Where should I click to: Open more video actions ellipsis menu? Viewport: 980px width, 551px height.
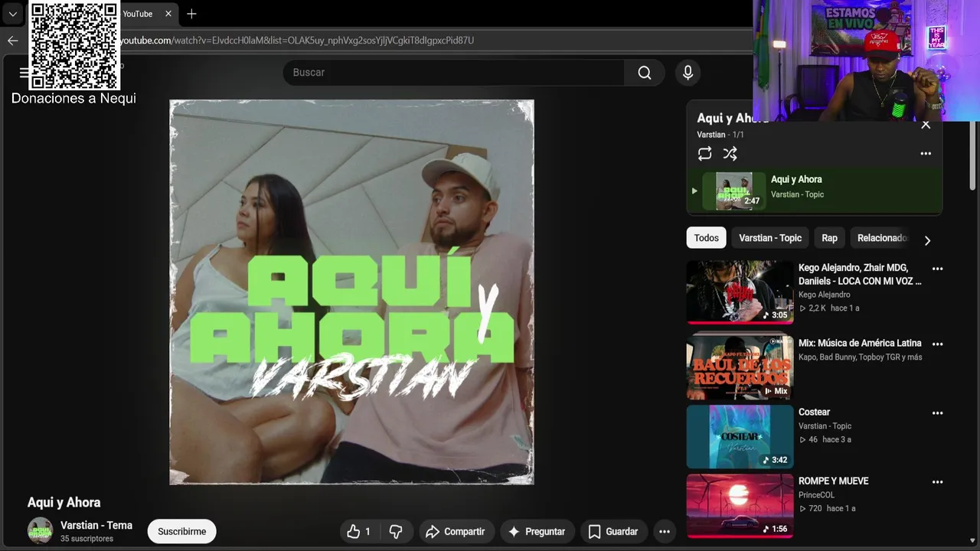665,531
